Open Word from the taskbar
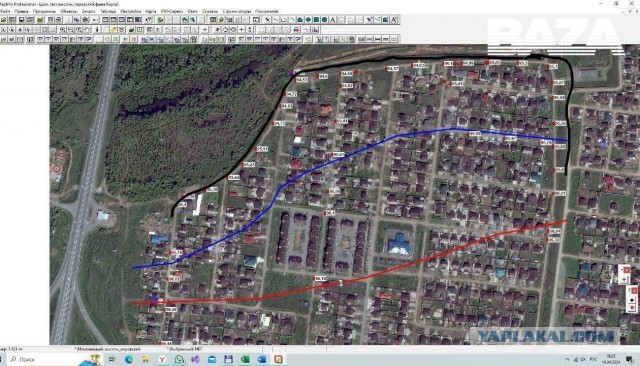Viewport: 640px width, 366px height. (262, 359)
